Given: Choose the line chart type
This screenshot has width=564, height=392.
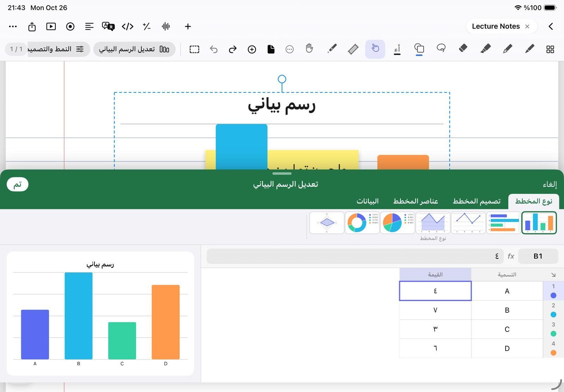Looking at the screenshot, I should point(468,223).
